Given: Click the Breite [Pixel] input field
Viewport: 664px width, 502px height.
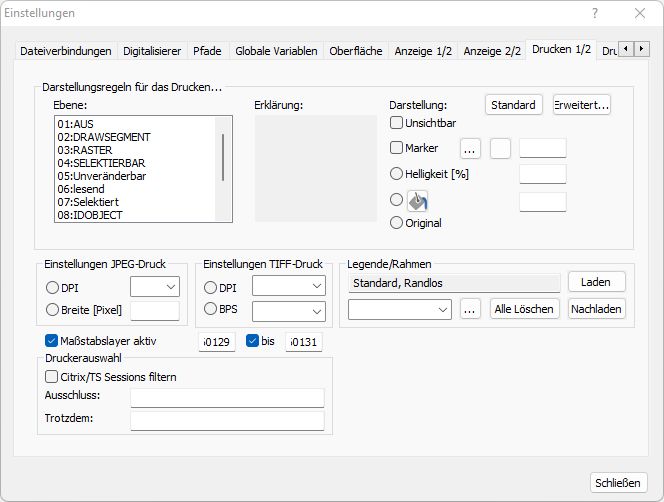Looking at the screenshot, I should [155, 311].
